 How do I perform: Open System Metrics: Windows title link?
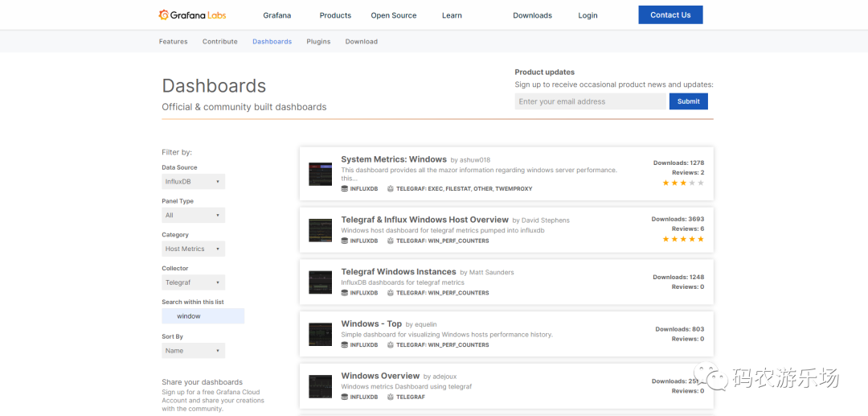(394, 159)
